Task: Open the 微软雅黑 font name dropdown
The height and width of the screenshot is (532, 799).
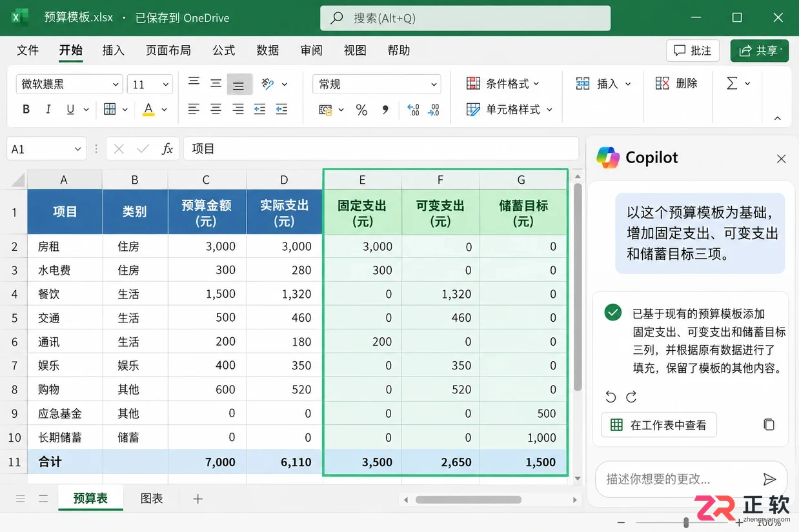Action: pos(116,84)
